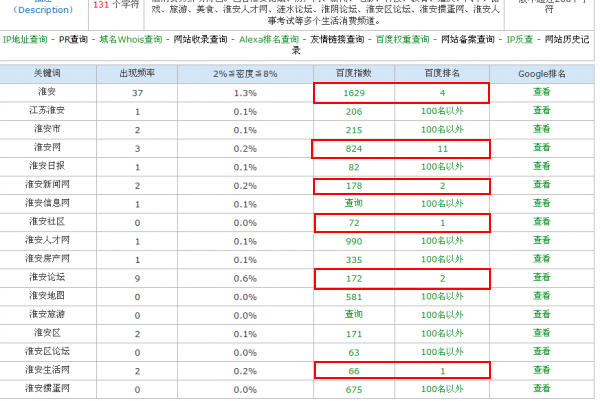The width and height of the screenshot is (600, 401).
Task: Click 查询 Baidu index for 淮安信息网
Action: 353,203
